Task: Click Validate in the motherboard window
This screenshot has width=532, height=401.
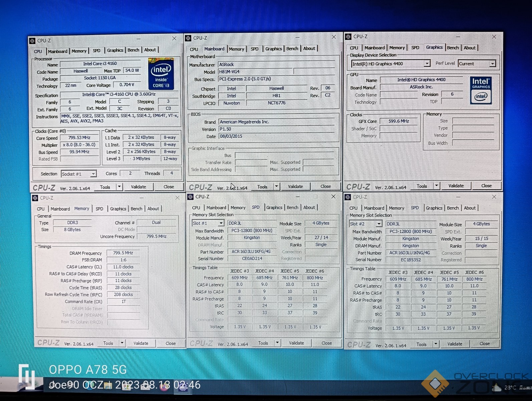Action: click(x=296, y=186)
